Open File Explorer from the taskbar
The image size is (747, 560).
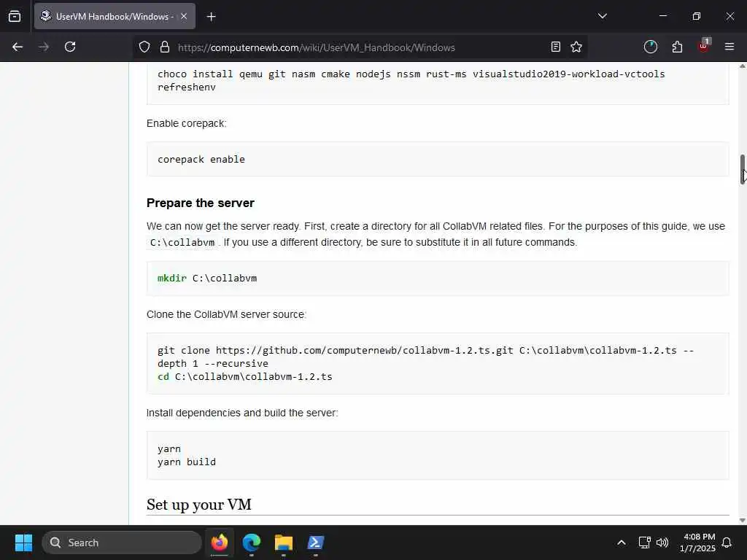point(284,542)
